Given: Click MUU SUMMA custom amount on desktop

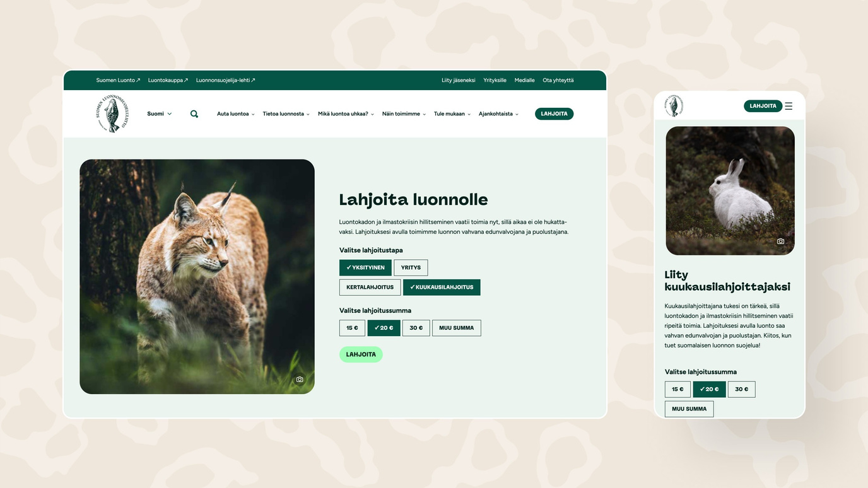Looking at the screenshot, I should [456, 328].
